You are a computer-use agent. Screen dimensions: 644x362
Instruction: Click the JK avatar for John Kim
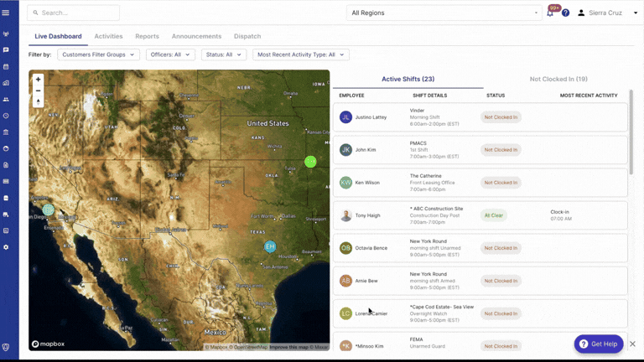tap(345, 150)
